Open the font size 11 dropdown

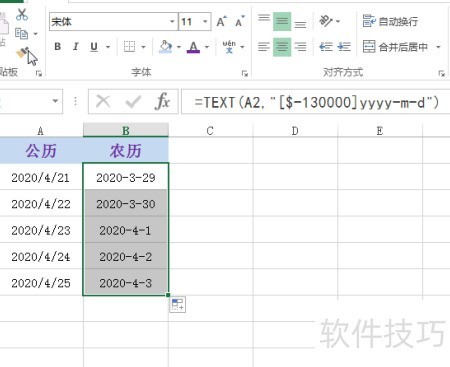pos(205,22)
